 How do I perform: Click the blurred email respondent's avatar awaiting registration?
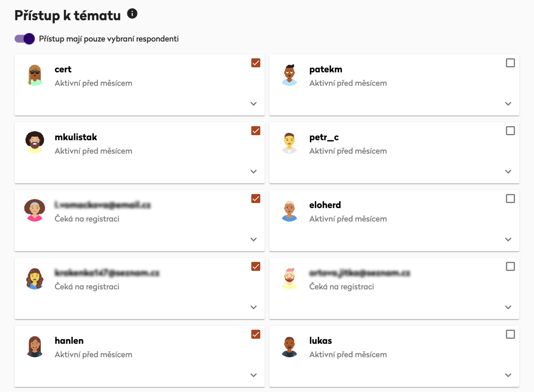tap(35, 211)
